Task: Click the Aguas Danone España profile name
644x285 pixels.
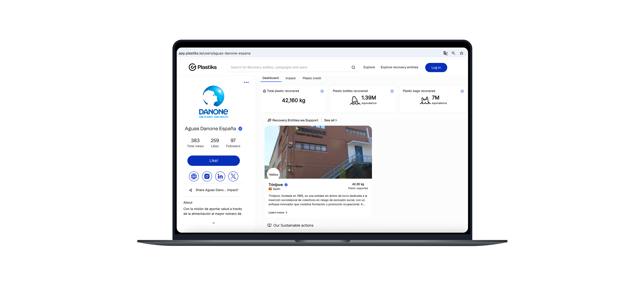Action: (x=211, y=129)
